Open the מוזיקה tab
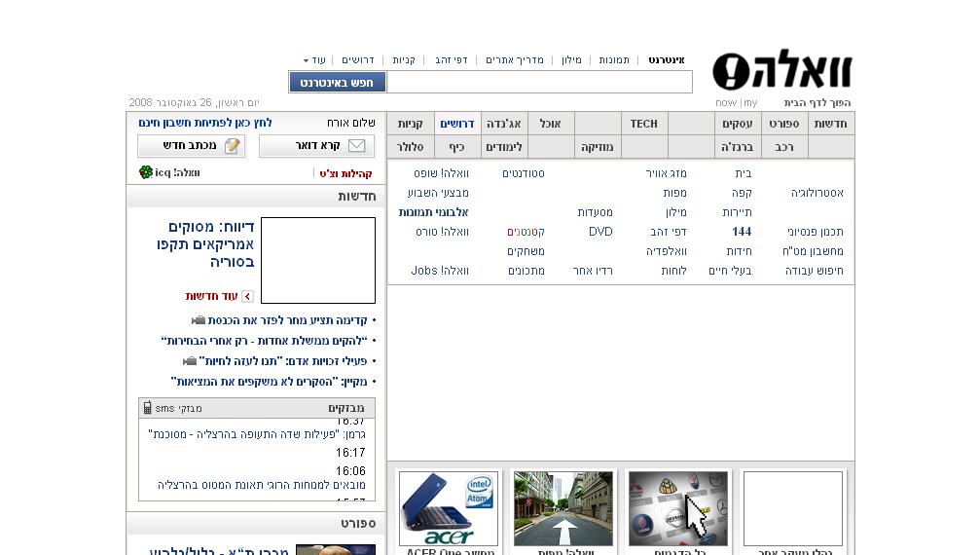The width and height of the screenshot is (980, 555). coord(597,147)
